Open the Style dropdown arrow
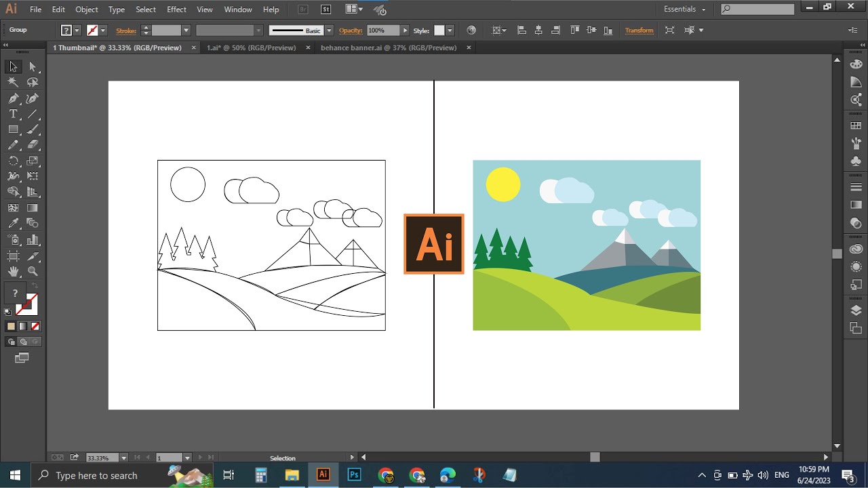This screenshot has width=868, height=488. pos(449,30)
